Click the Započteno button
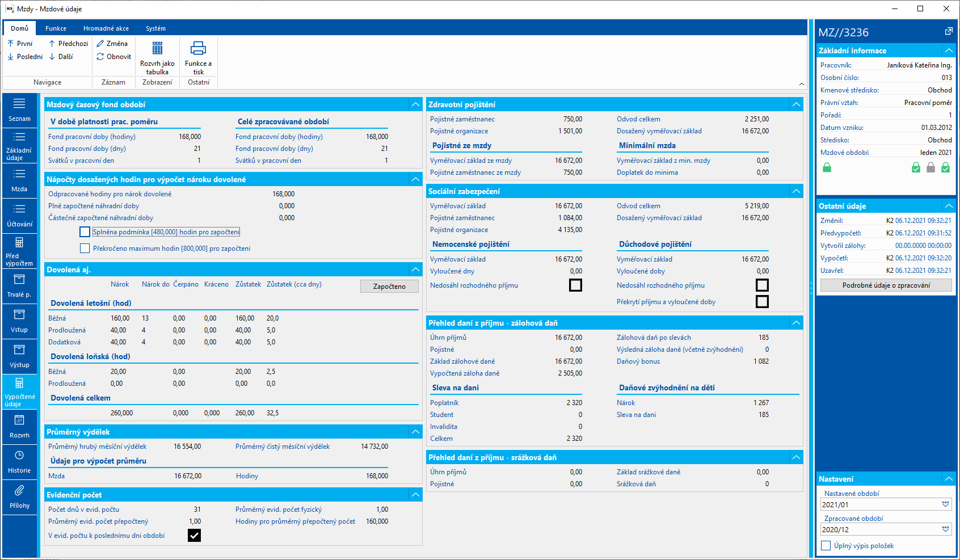This screenshot has height=560, width=960. 389,287
